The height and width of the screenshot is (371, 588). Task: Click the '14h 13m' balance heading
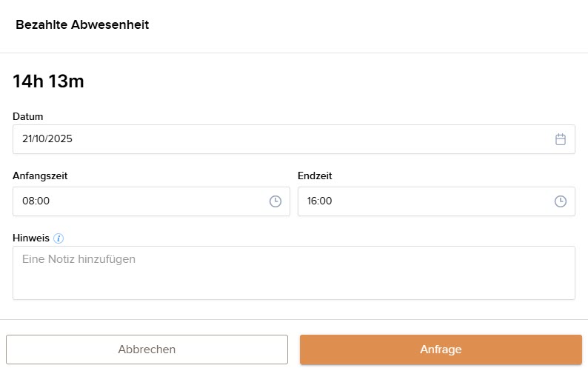coord(48,81)
